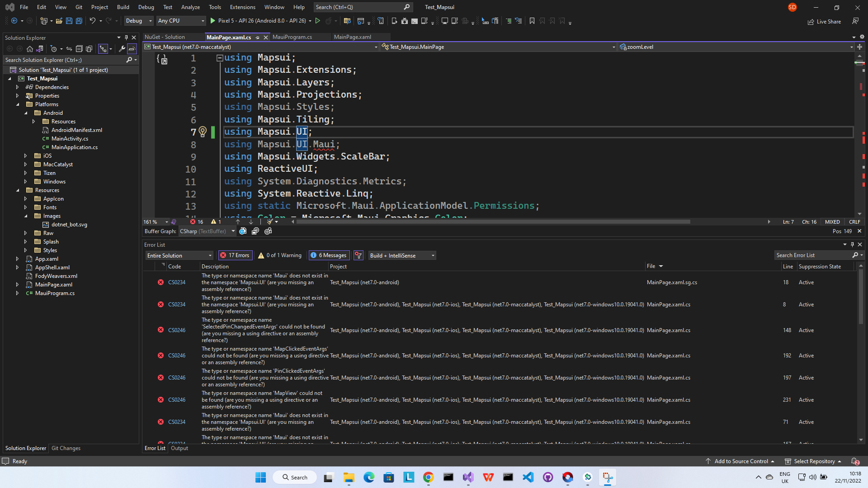
Task: Click the Search Solution Explorer field
Action: pos(64,60)
